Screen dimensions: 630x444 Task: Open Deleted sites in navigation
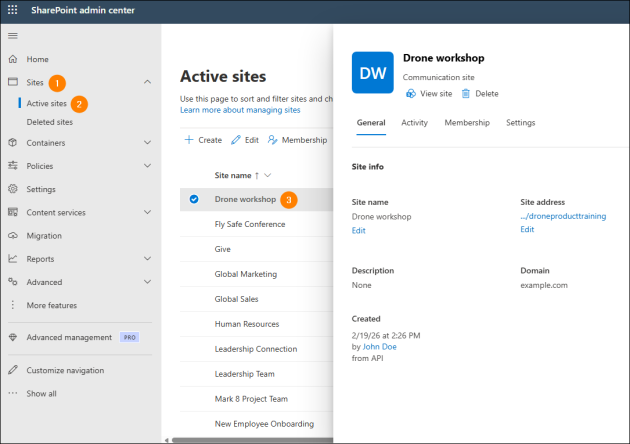tap(50, 122)
